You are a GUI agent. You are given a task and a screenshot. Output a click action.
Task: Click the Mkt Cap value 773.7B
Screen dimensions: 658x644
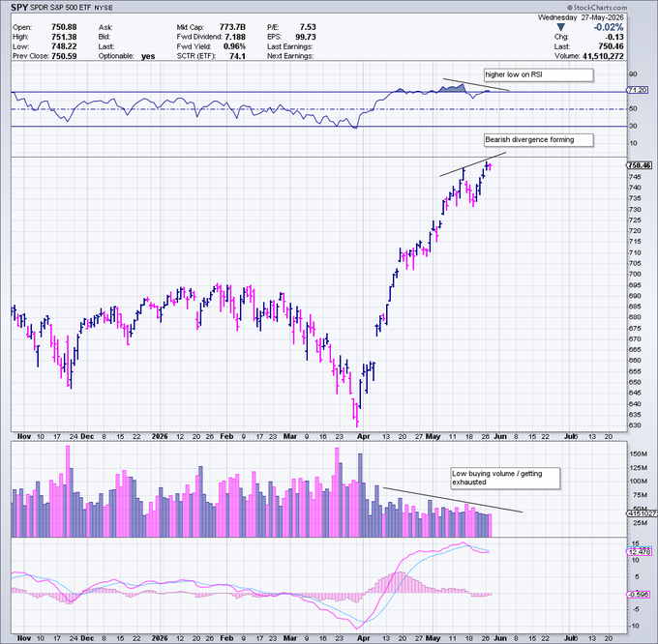232,27
